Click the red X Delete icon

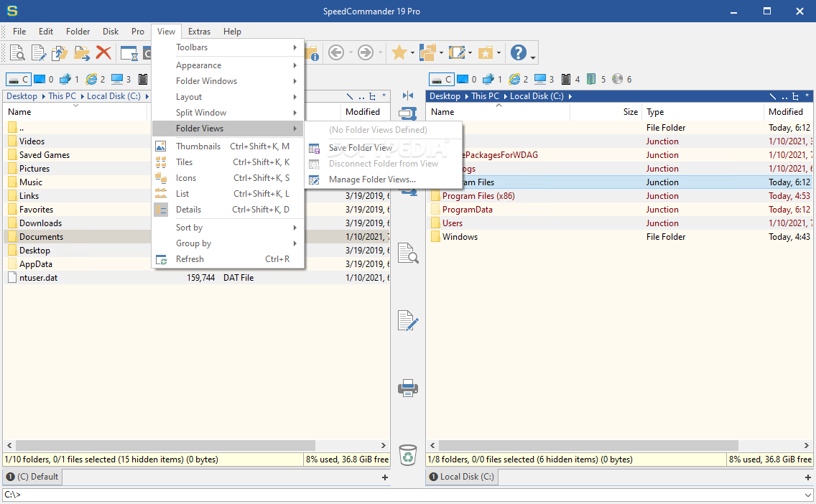103,52
